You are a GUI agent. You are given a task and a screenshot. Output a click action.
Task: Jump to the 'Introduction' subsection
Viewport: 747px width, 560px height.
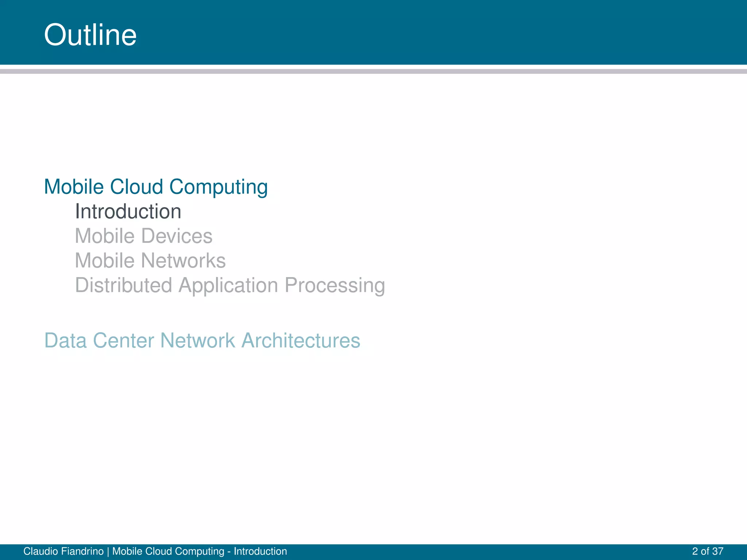128,211
